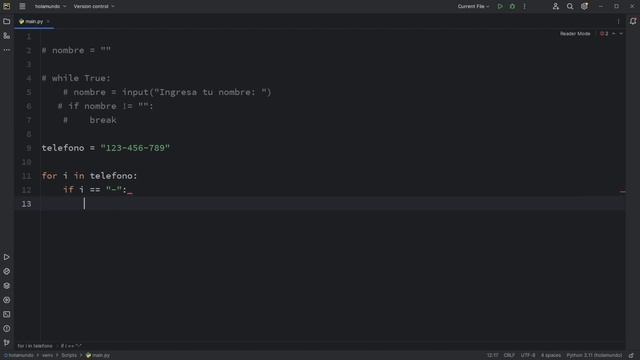Open IDE settings gear icon
Image resolution: width=640 pixels, height=360 pixels.
(x=584, y=6)
